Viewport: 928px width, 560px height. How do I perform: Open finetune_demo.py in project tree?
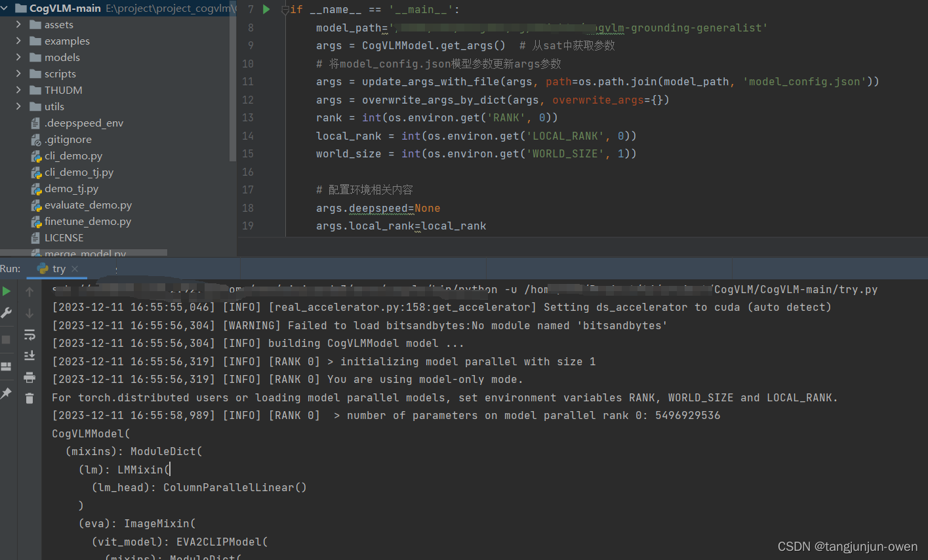(x=88, y=222)
